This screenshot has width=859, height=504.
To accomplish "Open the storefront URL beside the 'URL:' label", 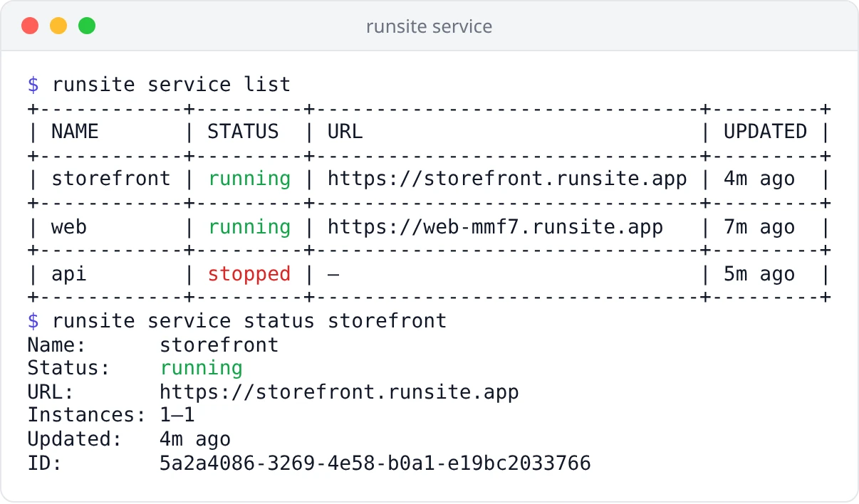I will (x=339, y=392).
